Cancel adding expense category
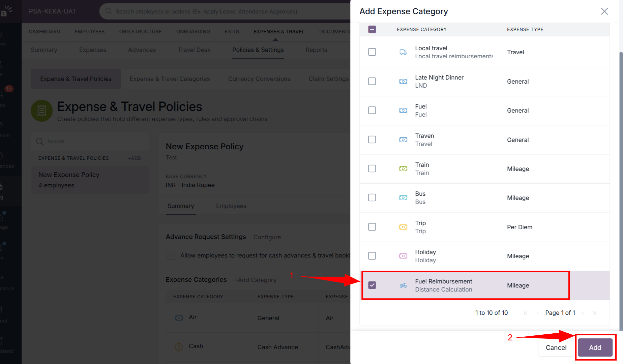 point(556,347)
